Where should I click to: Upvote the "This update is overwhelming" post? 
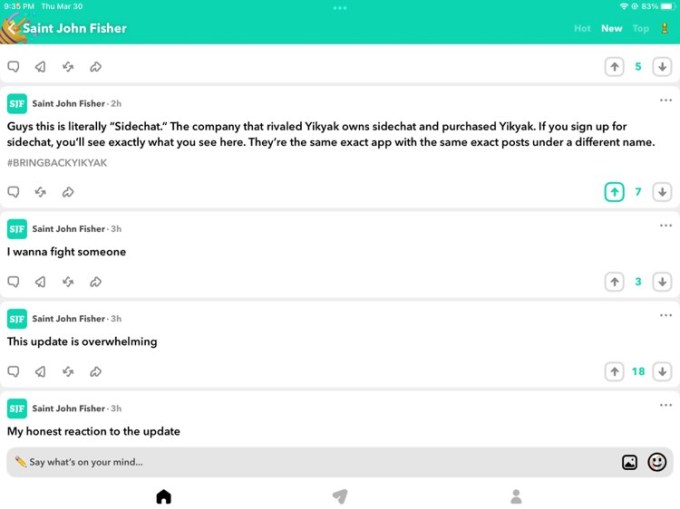pos(614,372)
